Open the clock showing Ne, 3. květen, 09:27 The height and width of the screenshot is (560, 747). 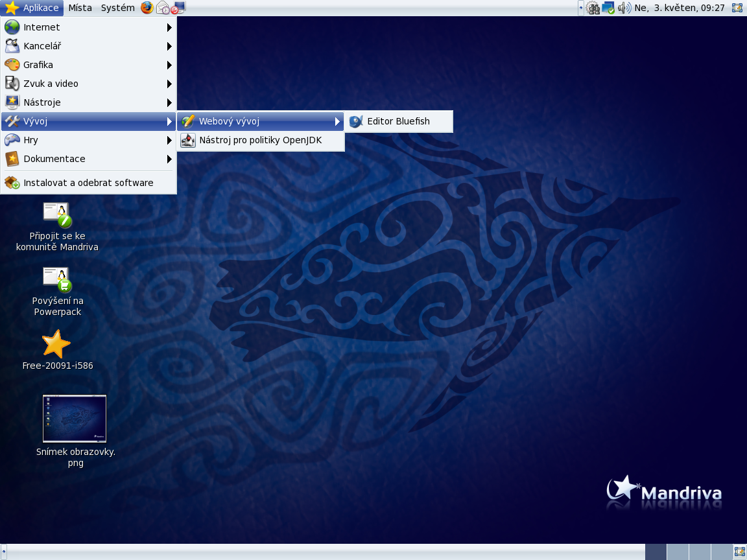point(680,8)
